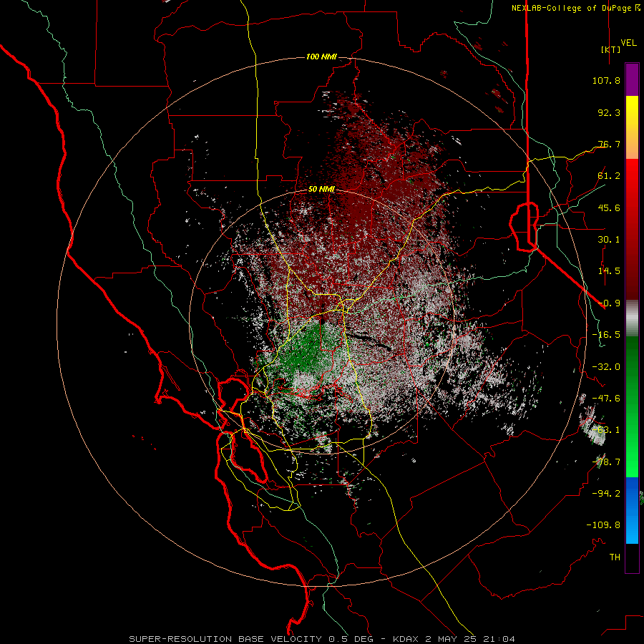Click the bright red segment of the color bar
Image resolution: width=644 pixels, height=644 pixels.
[x=632, y=177]
